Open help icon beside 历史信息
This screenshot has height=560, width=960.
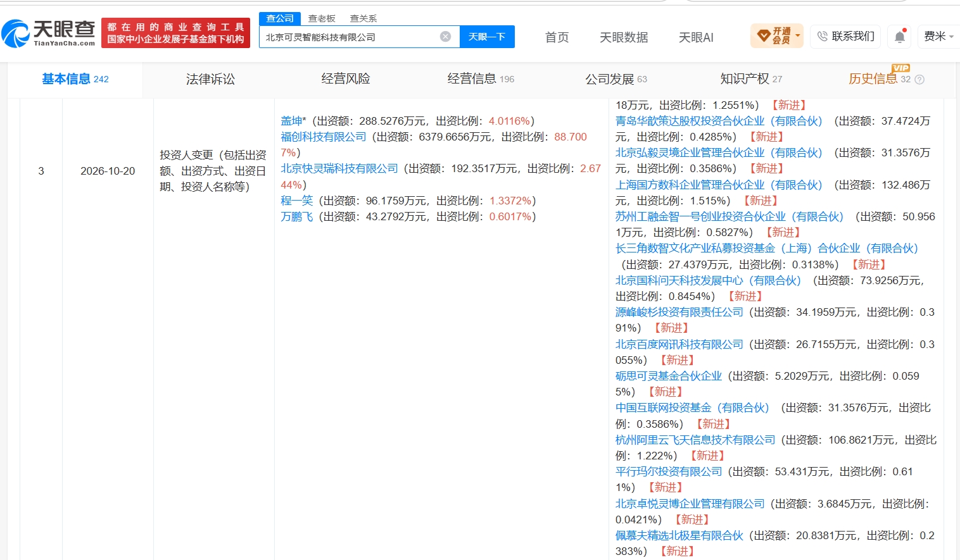(x=919, y=80)
